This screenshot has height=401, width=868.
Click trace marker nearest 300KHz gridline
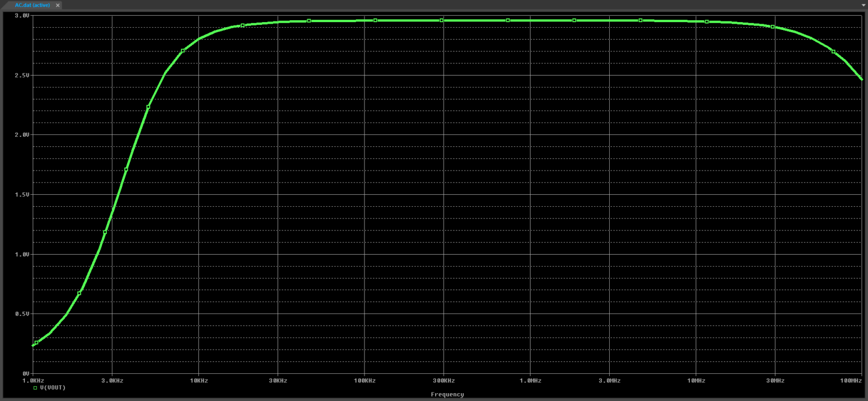441,20
